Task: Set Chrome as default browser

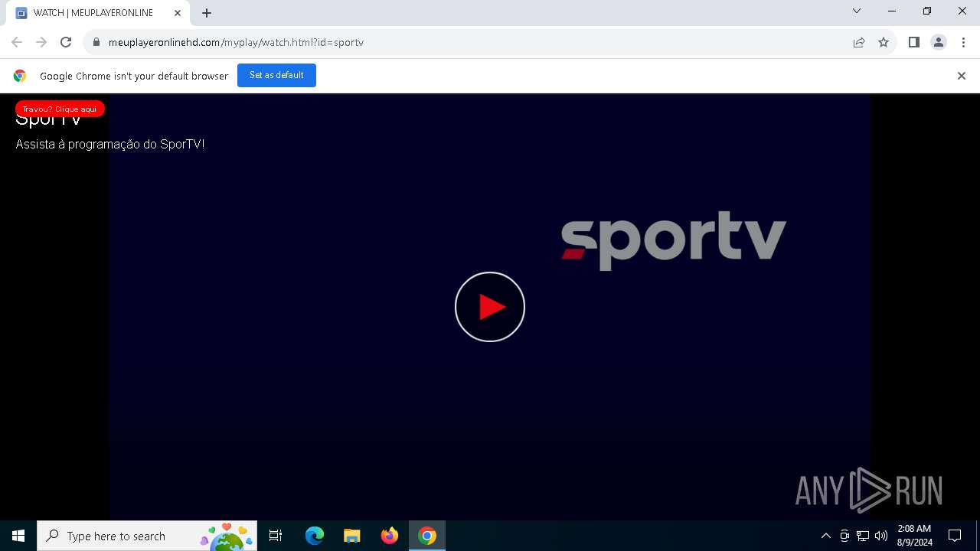Action: click(x=276, y=75)
